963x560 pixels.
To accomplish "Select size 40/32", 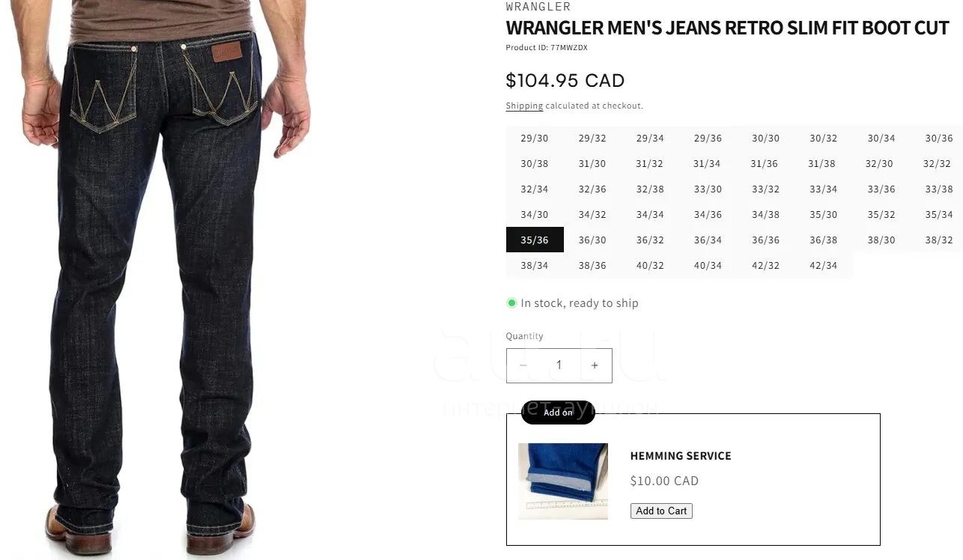I will (650, 266).
